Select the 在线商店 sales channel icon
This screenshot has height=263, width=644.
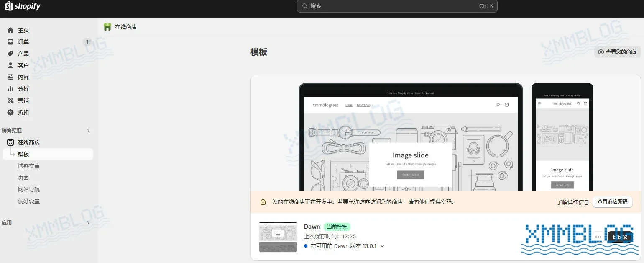tap(10, 142)
